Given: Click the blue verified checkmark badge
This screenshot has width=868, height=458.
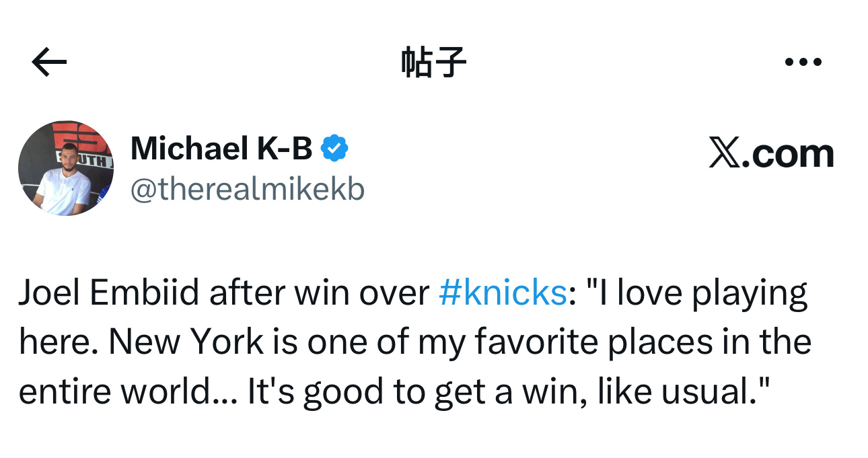Looking at the screenshot, I should [x=334, y=148].
